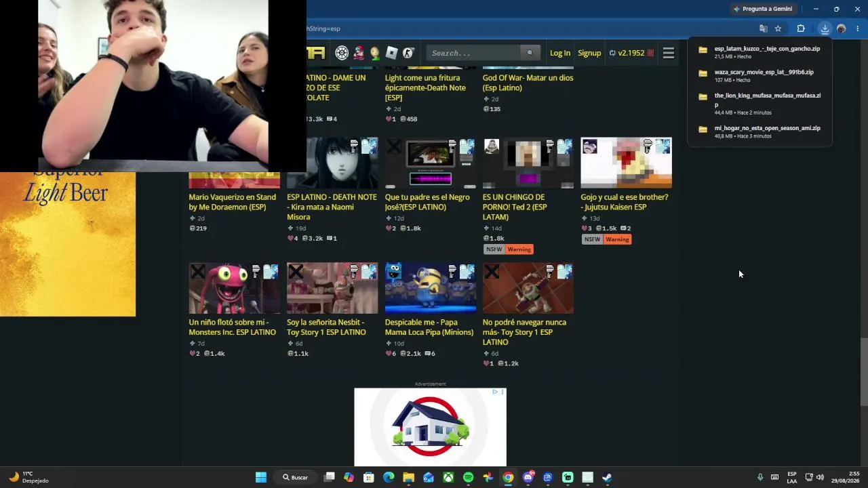The width and height of the screenshot is (868, 488).
Task: Open 'Gojo y cual e ese brother?' mod
Action: pos(625,202)
